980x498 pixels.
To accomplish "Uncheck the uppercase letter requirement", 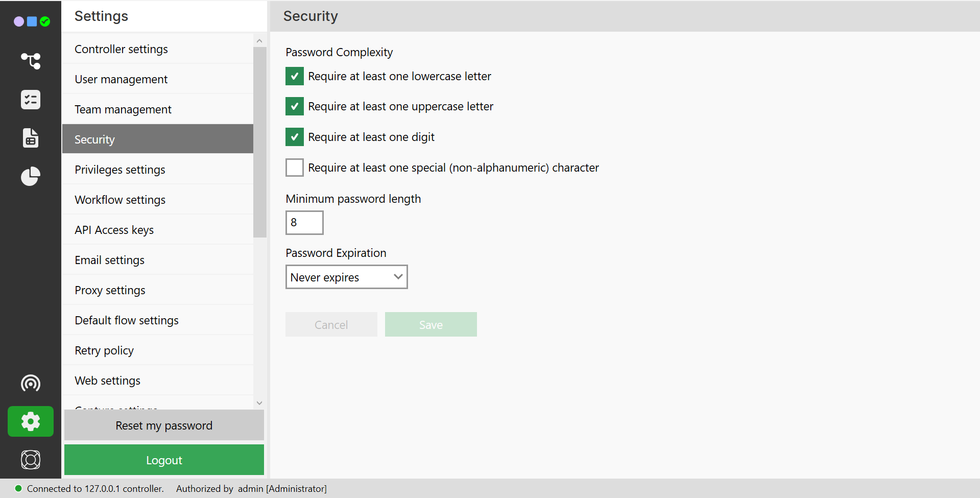I will [295, 107].
